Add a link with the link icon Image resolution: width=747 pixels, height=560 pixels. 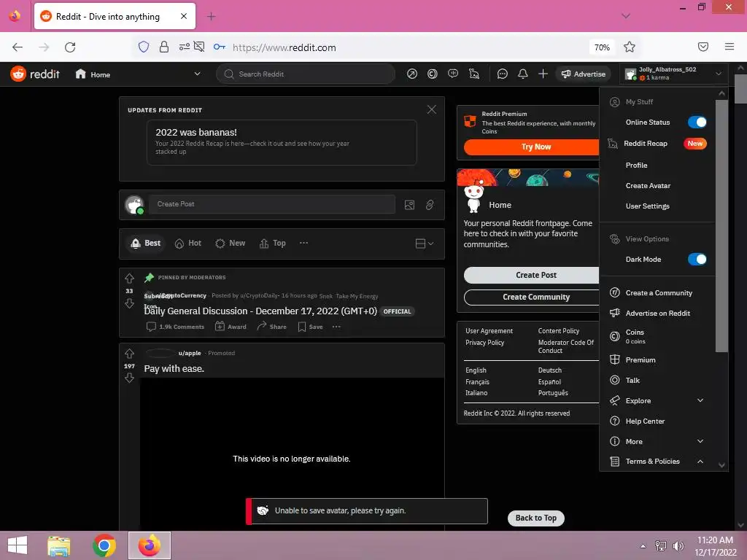click(430, 205)
